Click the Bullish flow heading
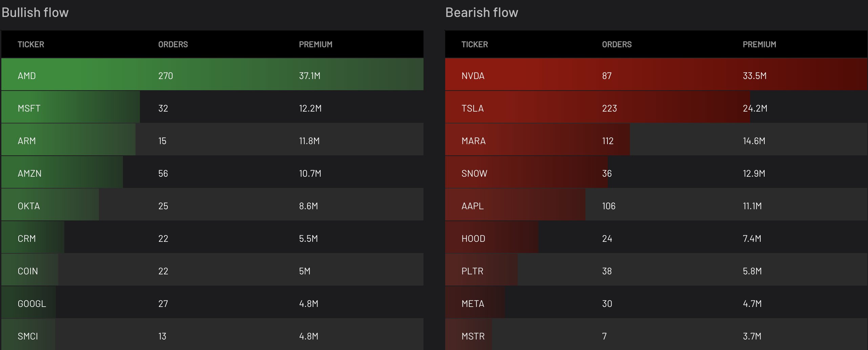The width and height of the screenshot is (868, 350). 35,13
